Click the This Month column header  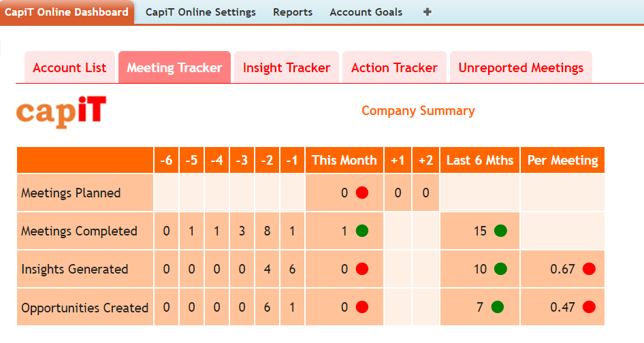pos(344,161)
